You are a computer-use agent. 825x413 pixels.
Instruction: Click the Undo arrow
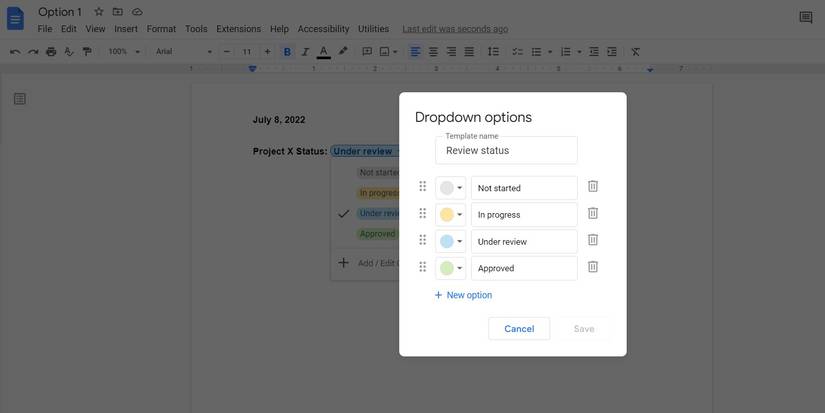pyautogui.click(x=15, y=52)
